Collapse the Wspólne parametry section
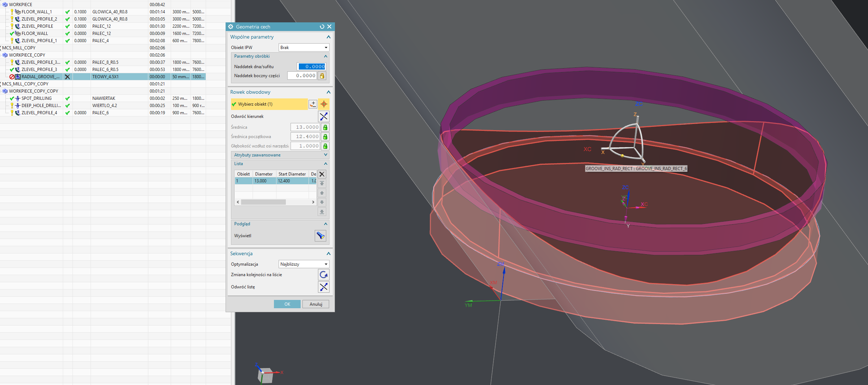Viewport: 868px width, 385px height. click(x=328, y=37)
